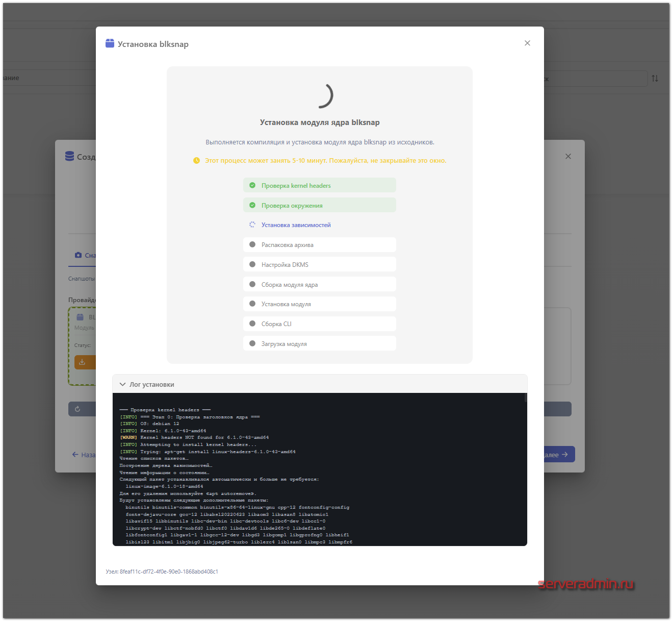
Task: Click the log scrollbar in install log
Action: tap(525, 398)
